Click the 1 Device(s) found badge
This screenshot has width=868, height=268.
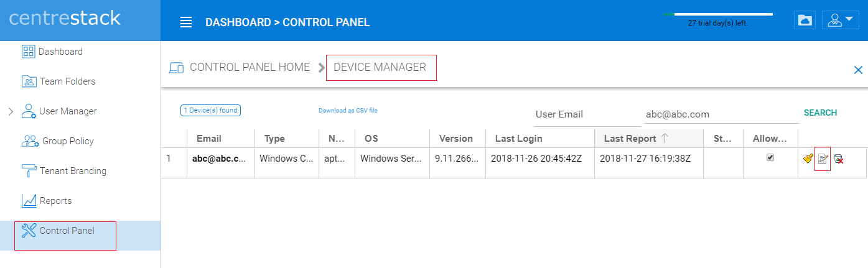pos(210,111)
